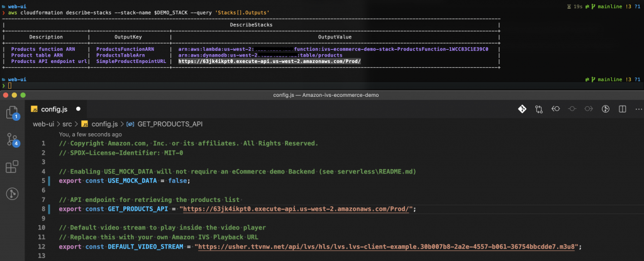Open the config.js breadcrumb file dropdown
The height and width of the screenshot is (261, 644).
[x=104, y=124]
